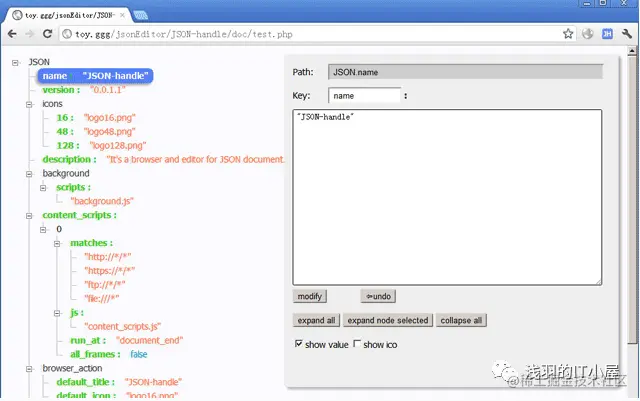Image resolution: width=640 pixels, height=401 pixels.
Task: Select the description value text
Action: [x=195, y=159]
